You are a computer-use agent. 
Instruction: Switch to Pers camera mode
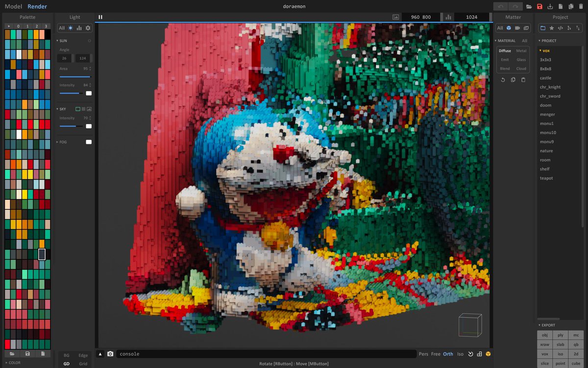pos(423,354)
